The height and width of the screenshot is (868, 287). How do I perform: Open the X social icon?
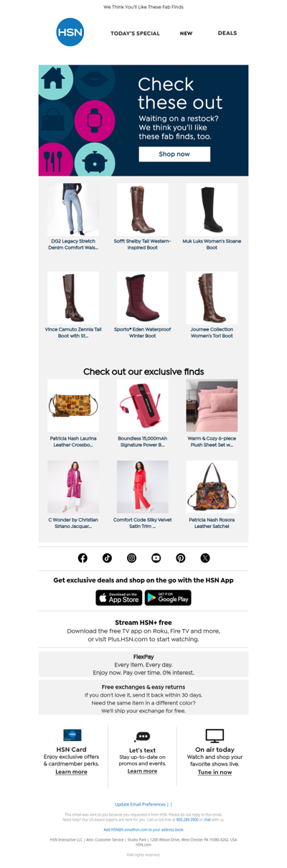[204, 557]
